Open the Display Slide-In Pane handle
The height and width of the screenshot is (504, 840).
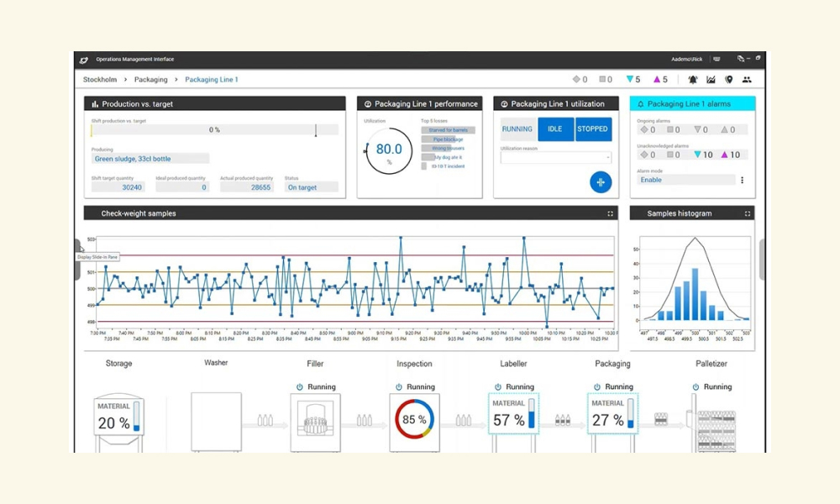(x=77, y=260)
